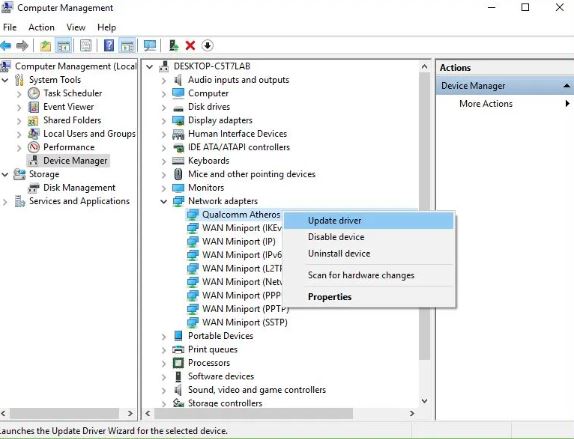Collapse the Storage tree node

5,174
